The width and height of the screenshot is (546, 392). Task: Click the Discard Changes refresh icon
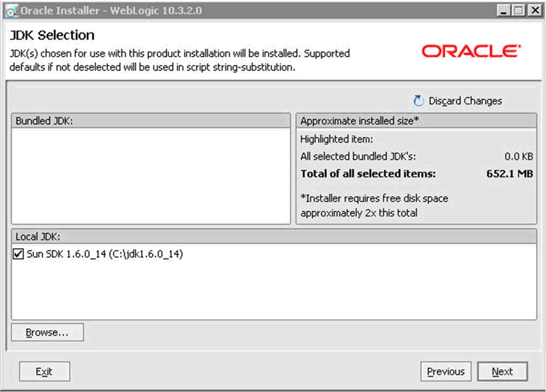[x=418, y=101]
